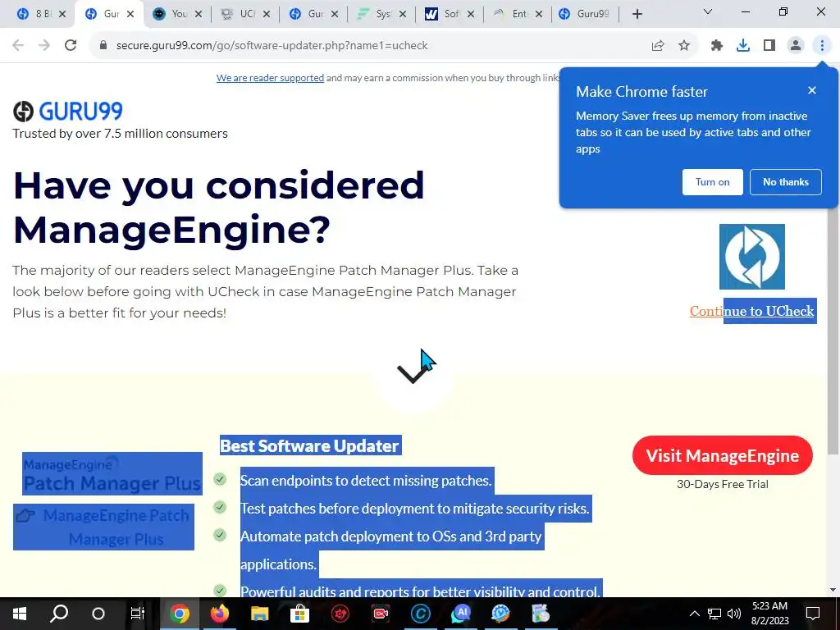Open the Chrome profile avatar
The height and width of the screenshot is (630, 840).
(x=796, y=46)
